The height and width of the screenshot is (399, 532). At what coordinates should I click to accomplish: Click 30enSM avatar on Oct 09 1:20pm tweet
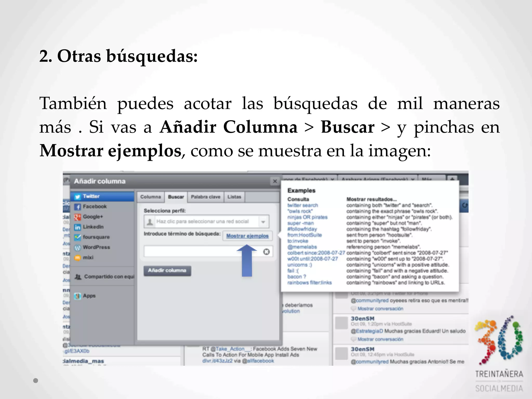point(342,323)
